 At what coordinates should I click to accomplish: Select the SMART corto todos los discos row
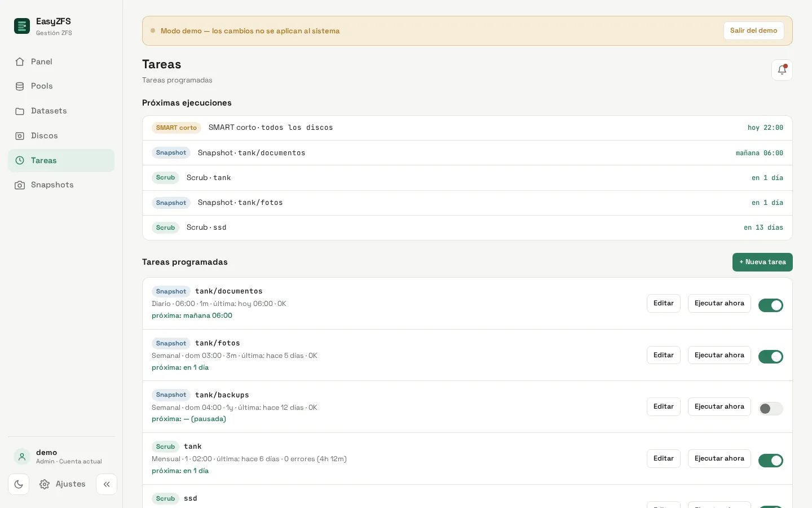pyautogui.click(x=467, y=128)
